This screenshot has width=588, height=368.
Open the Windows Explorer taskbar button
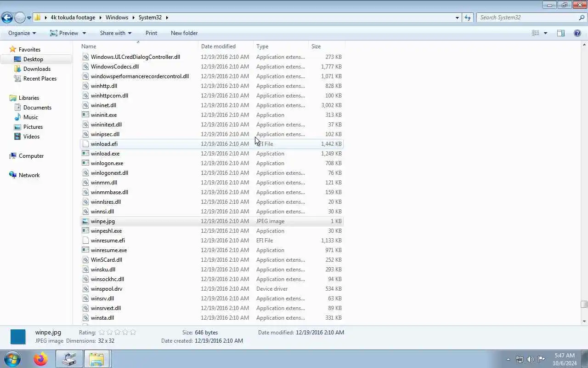coord(96,359)
